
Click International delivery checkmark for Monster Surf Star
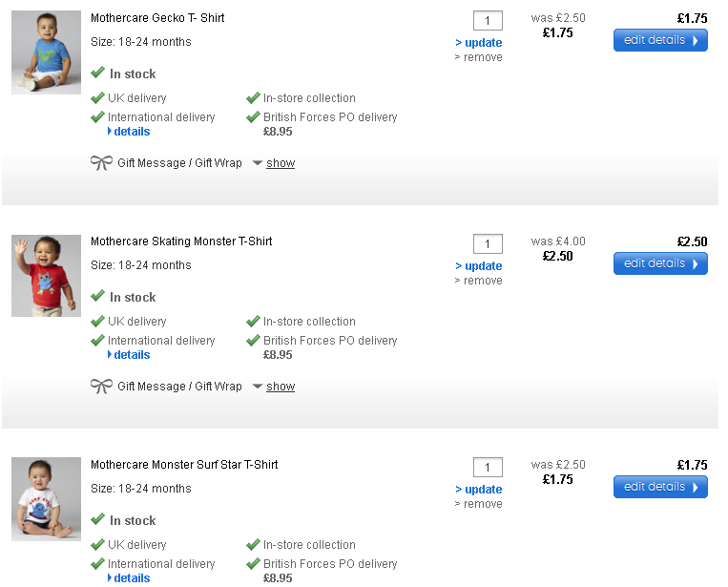tap(97, 564)
